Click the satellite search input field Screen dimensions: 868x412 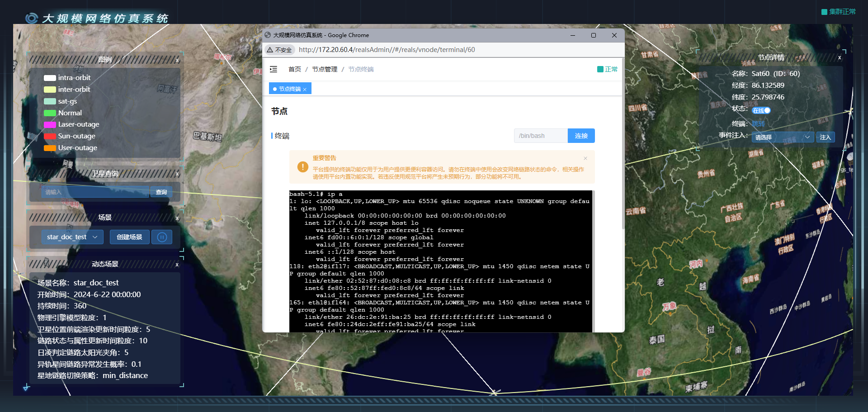[x=95, y=192]
